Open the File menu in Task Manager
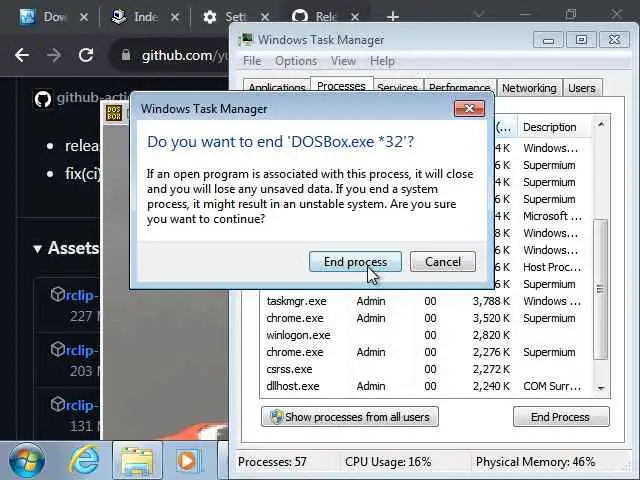 [x=252, y=61]
